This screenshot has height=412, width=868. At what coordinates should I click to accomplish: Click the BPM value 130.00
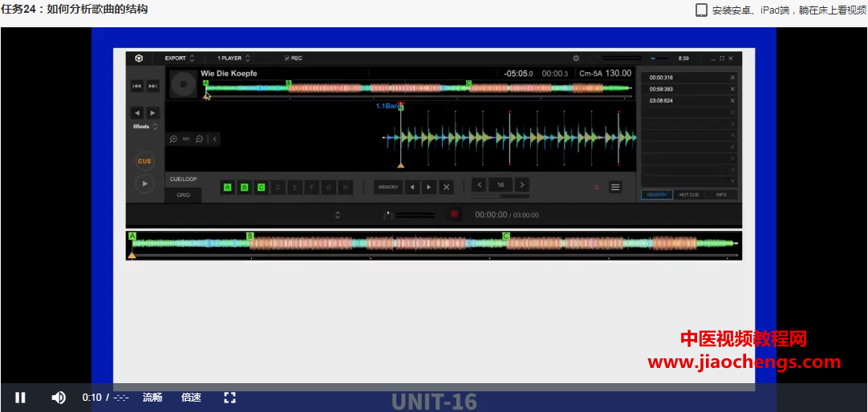click(618, 73)
